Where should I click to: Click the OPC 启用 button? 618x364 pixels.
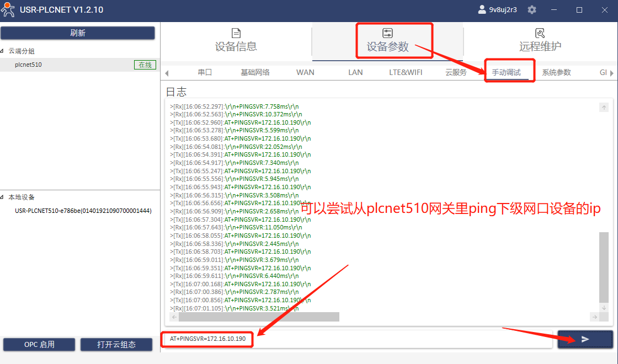click(39, 345)
